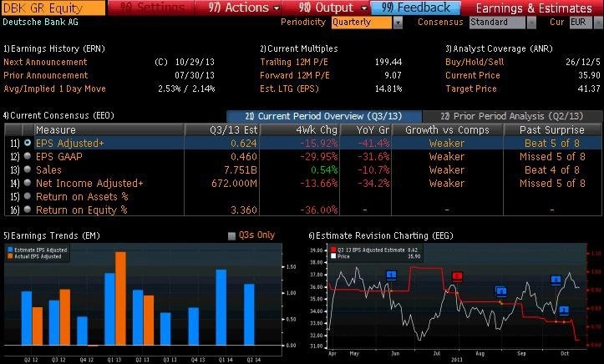
Task: Select the Net Income Adjusted+ radio button
Action: 28,183
